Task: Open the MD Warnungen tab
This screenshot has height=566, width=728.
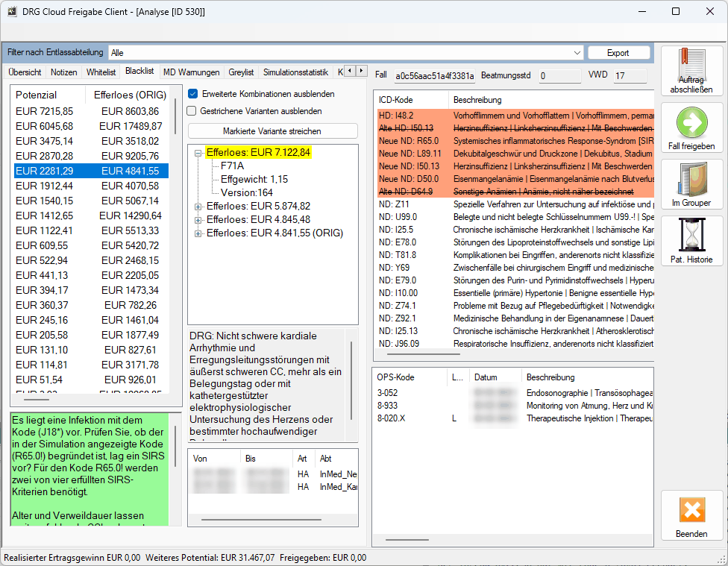Action: [x=191, y=72]
